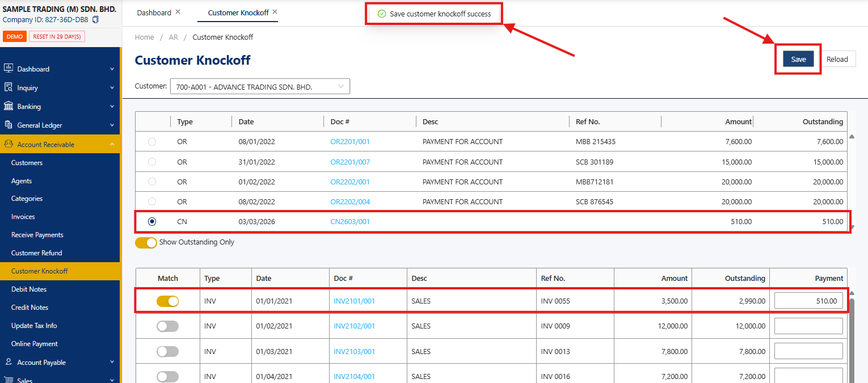Copy the company ID using copy icon
Viewport: 868px width, 383px height.
point(95,20)
